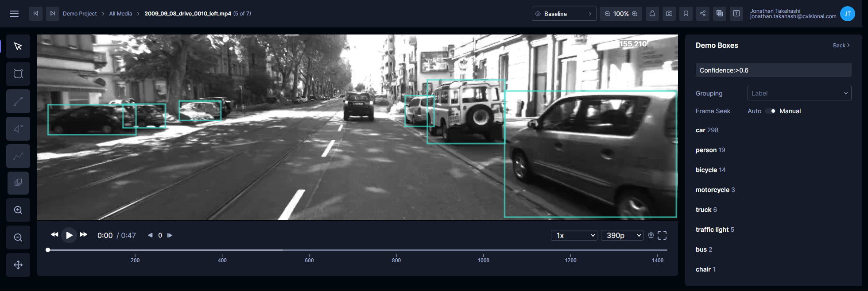868x291 pixels.
Task: Click the canvas zoom out tool
Action: [x=18, y=237]
